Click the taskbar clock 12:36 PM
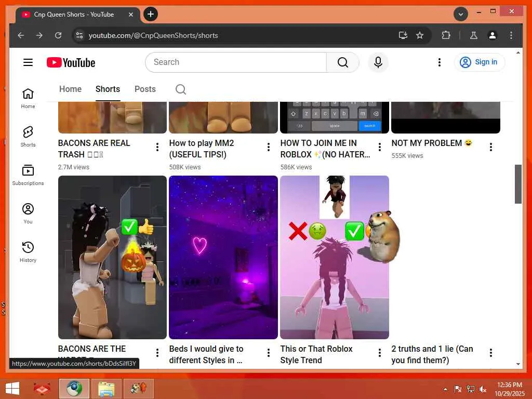 pos(510,389)
